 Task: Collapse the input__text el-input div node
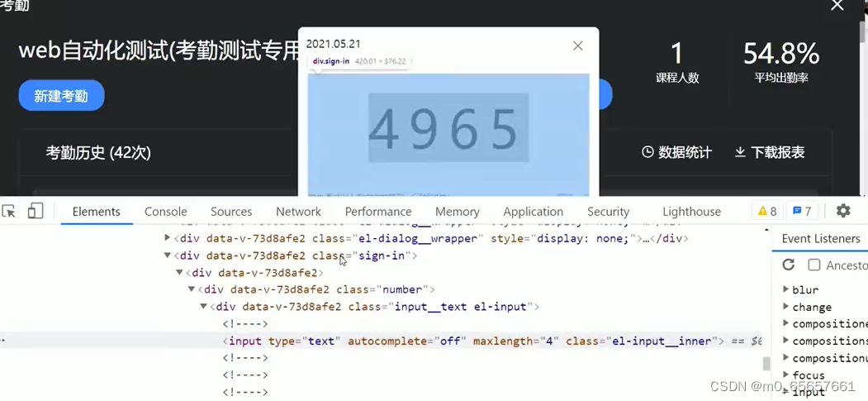[x=204, y=306]
